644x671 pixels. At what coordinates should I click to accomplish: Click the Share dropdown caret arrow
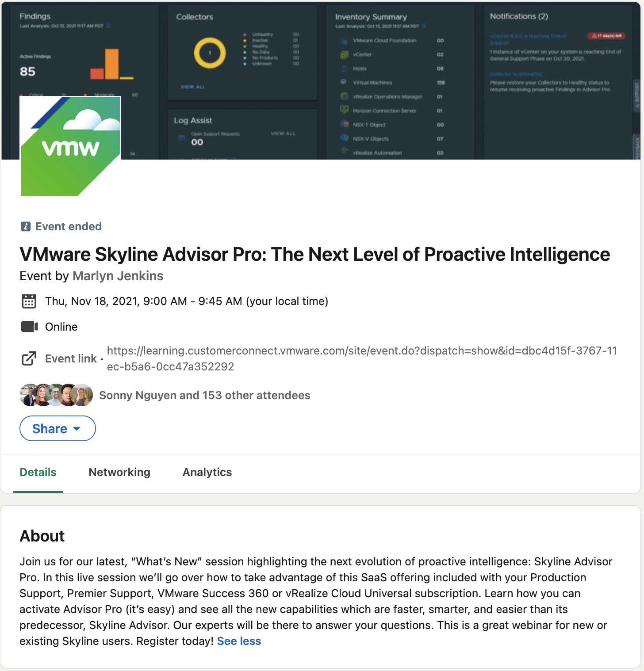click(77, 429)
